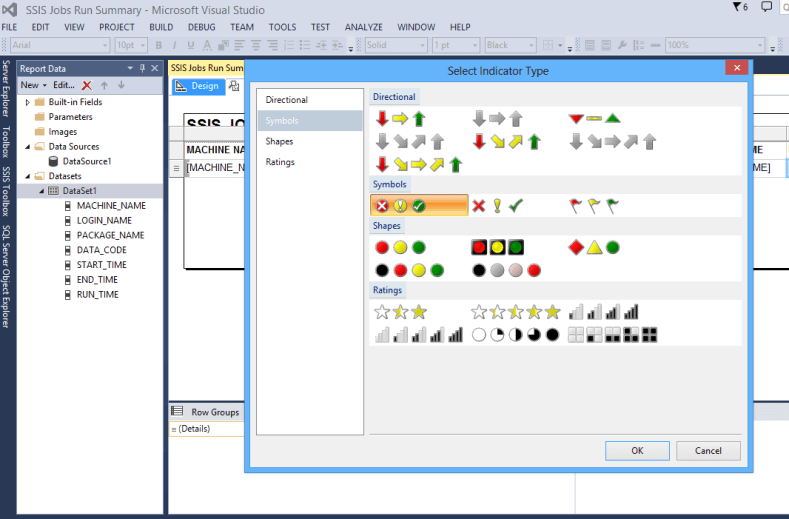Select Directional category in dialog list
789x519 pixels.
(x=310, y=100)
